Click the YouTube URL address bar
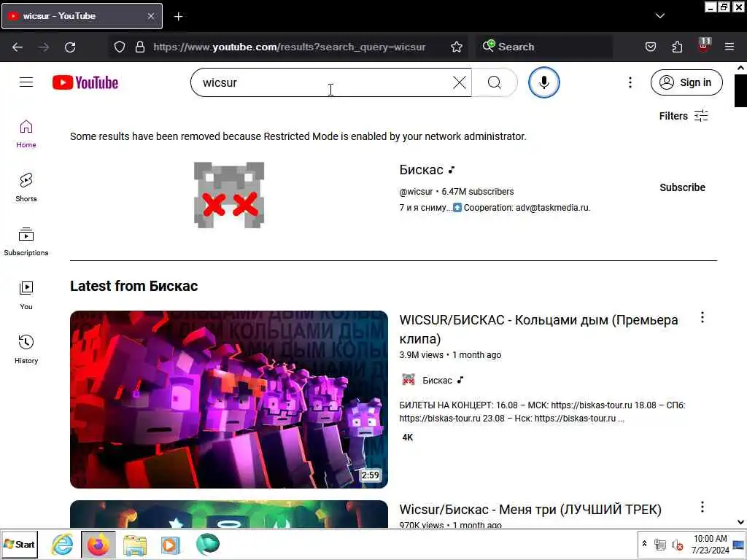The height and width of the screenshot is (560, 747). click(289, 47)
